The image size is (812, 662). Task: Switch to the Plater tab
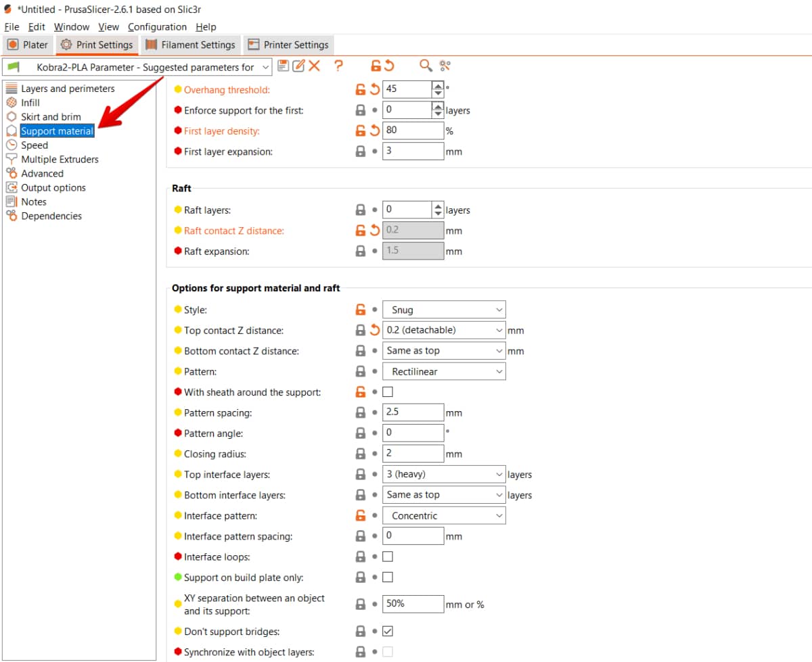[28, 45]
